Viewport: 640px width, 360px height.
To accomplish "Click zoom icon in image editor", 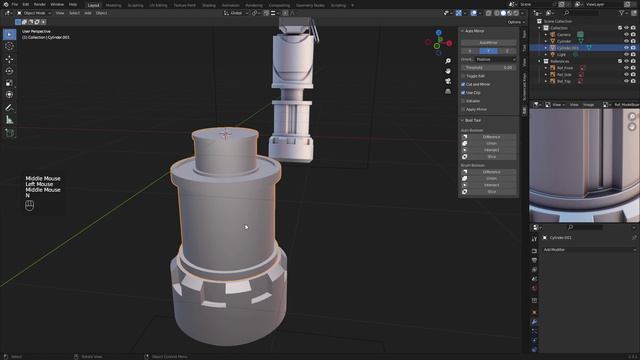I will pos(632,117).
